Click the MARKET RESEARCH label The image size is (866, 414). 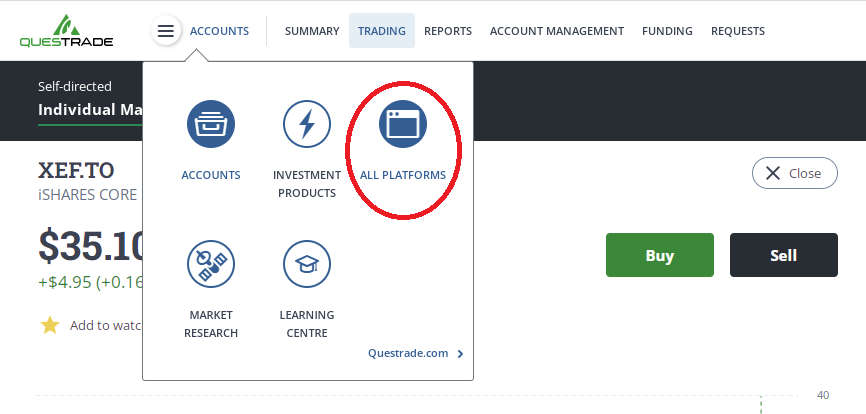pyautogui.click(x=211, y=324)
